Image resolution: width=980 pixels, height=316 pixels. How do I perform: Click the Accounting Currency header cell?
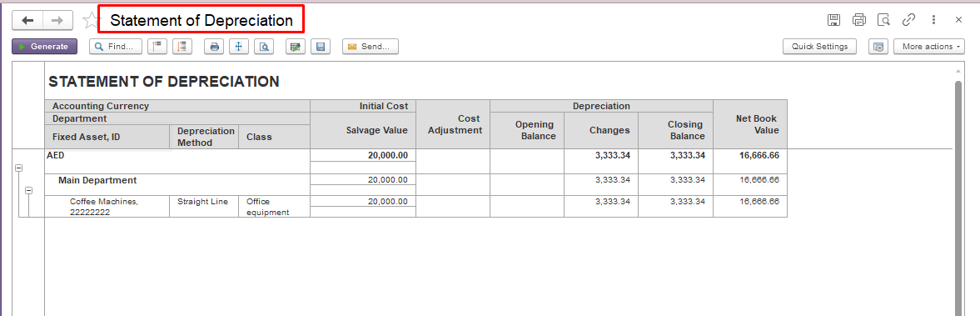(177, 106)
